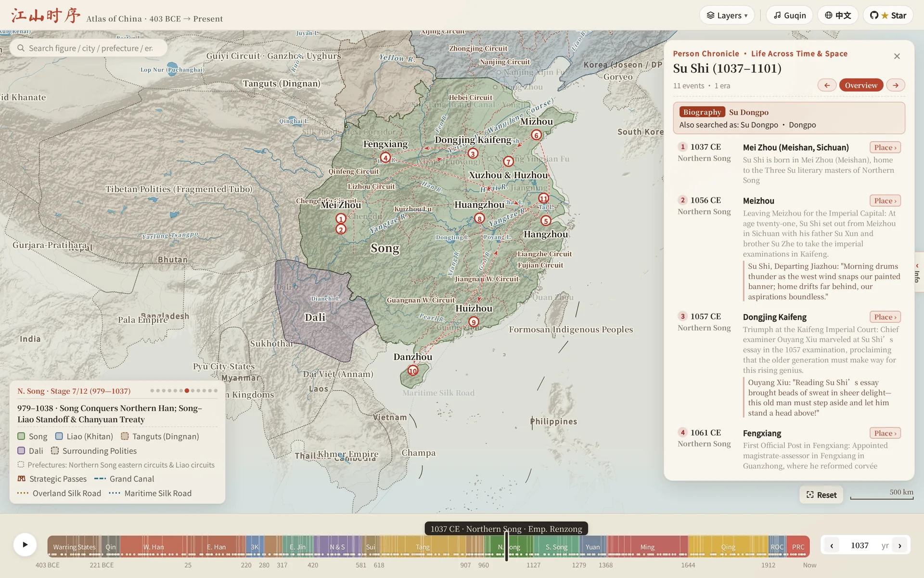Toggle Tanguts (Dingnan) legend entry
Screen dimensions: 924x578
(x=160, y=436)
